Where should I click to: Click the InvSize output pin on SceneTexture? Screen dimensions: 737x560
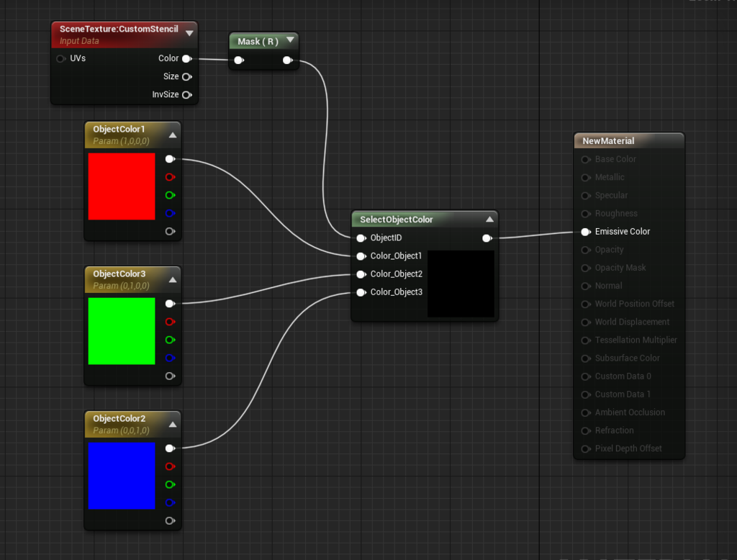point(187,95)
